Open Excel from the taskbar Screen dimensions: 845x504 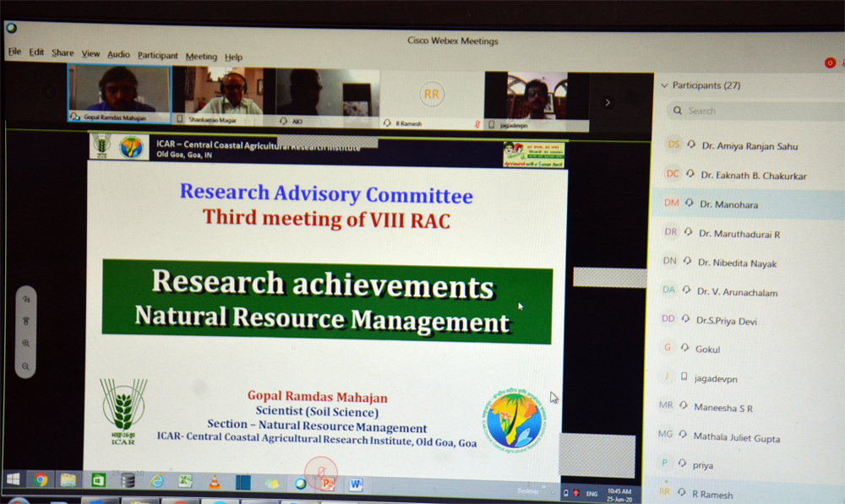coord(185,481)
